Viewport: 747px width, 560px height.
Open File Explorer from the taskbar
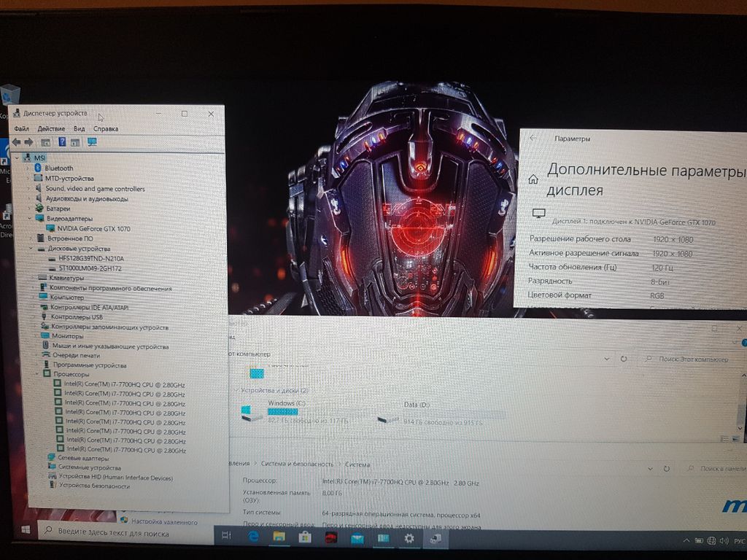(x=279, y=537)
